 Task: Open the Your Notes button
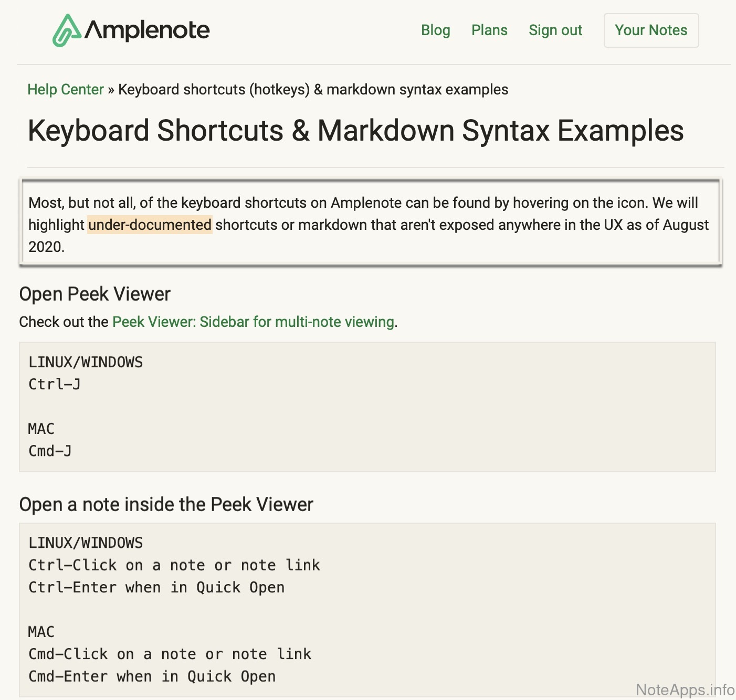coord(651,30)
